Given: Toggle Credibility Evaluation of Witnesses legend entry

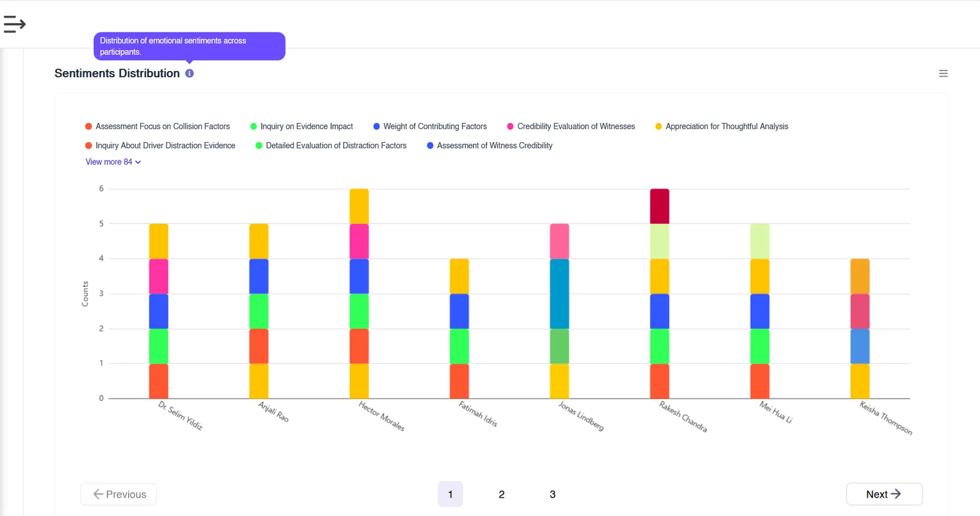Looking at the screenshot, I should coord(571,127).
